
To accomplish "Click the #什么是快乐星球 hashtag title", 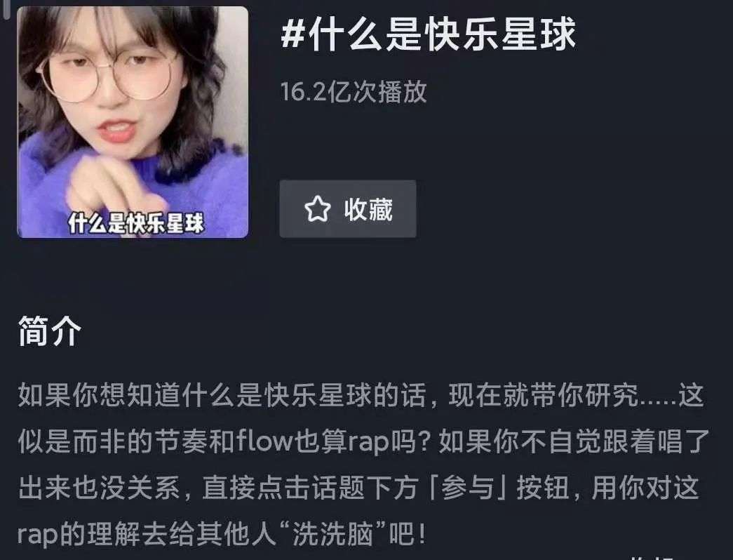I will coord(428,34).
